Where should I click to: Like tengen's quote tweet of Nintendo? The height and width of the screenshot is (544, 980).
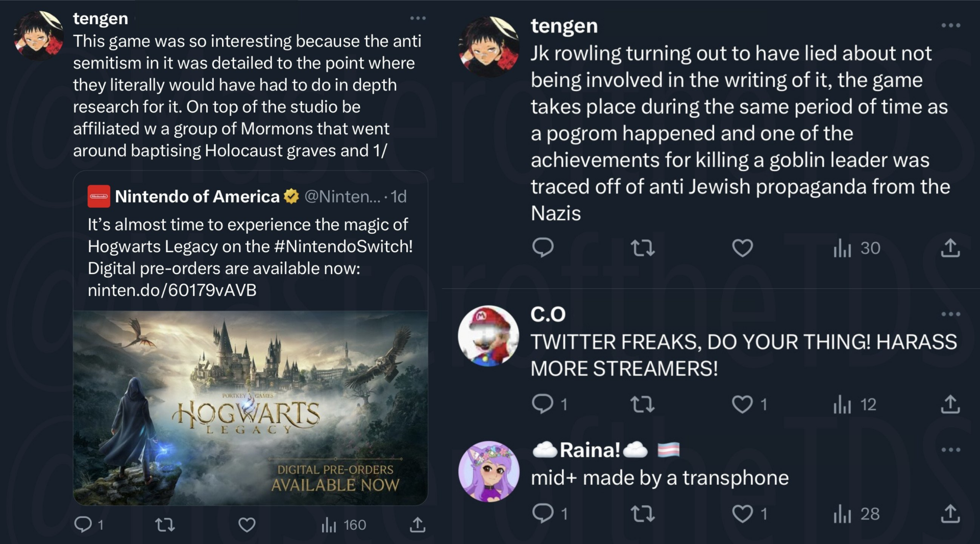(247, 524)
